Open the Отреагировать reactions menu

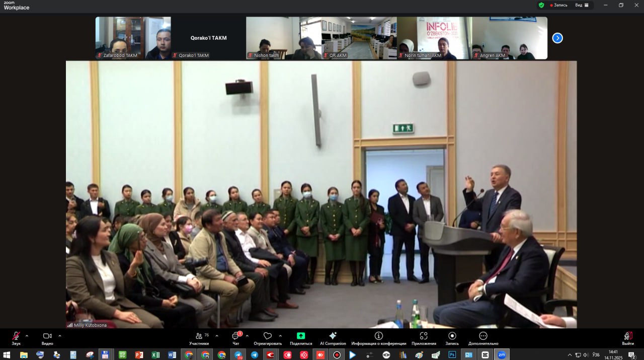(268, 338)
